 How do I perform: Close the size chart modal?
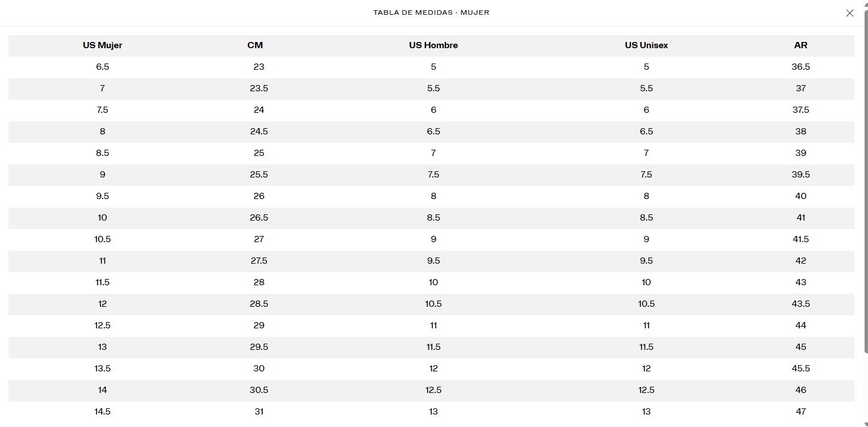[x=849, y=13]
